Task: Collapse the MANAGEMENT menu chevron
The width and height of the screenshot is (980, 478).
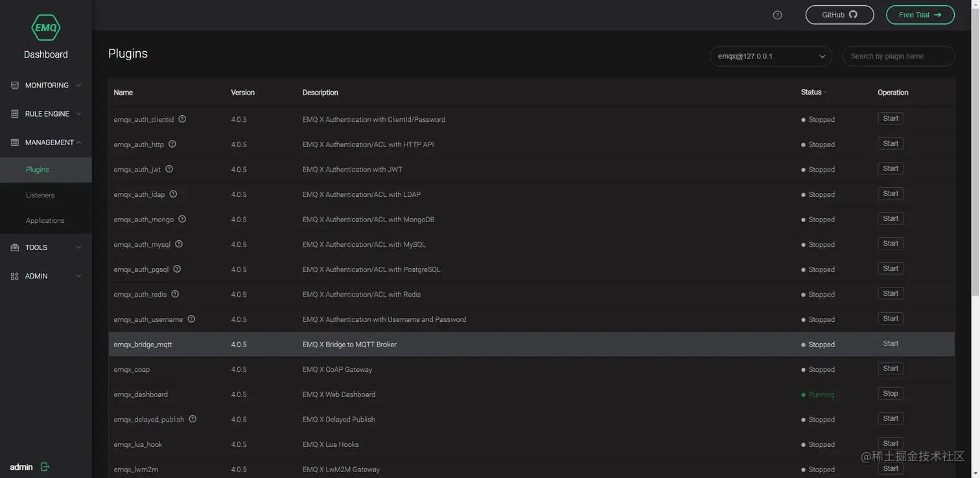Action: point(78,142)
